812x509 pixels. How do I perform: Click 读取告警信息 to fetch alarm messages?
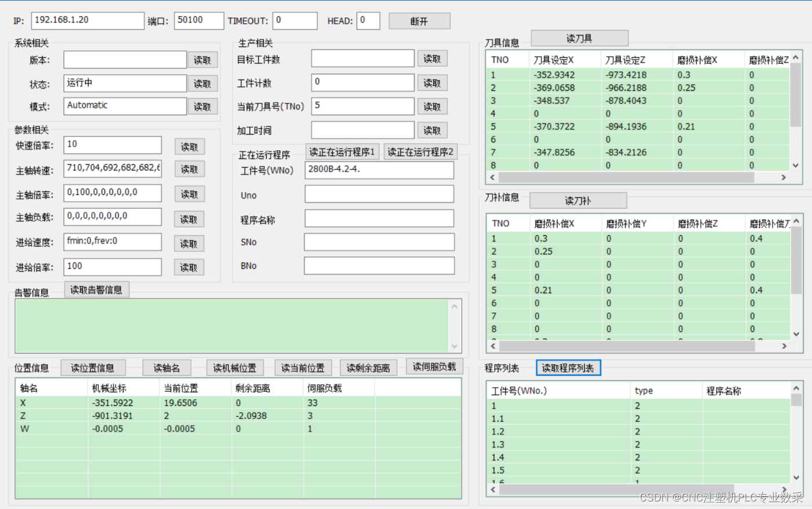point(97,289)
